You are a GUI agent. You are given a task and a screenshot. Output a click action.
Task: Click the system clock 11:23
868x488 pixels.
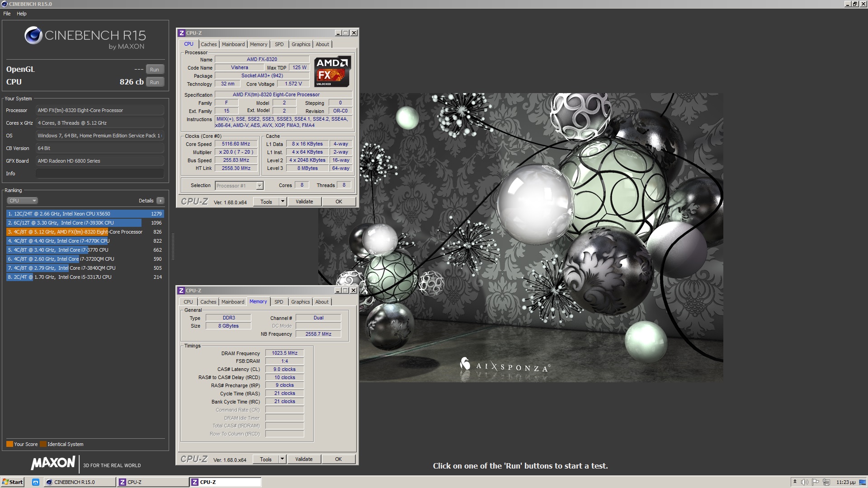846,482
